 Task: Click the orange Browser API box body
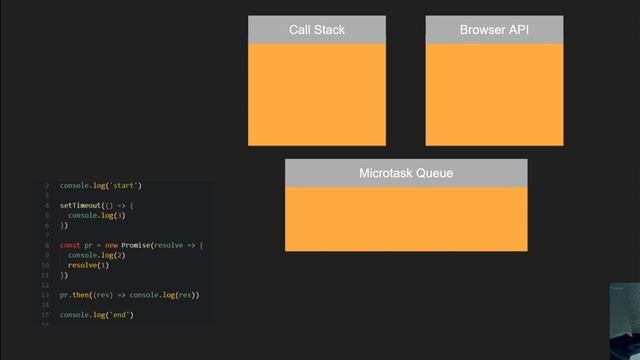494,95
